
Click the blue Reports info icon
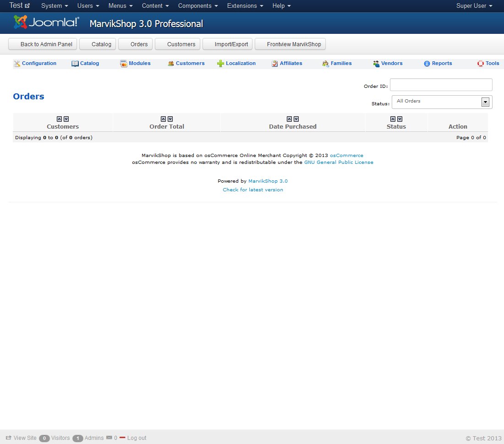[x=427, y=64]
